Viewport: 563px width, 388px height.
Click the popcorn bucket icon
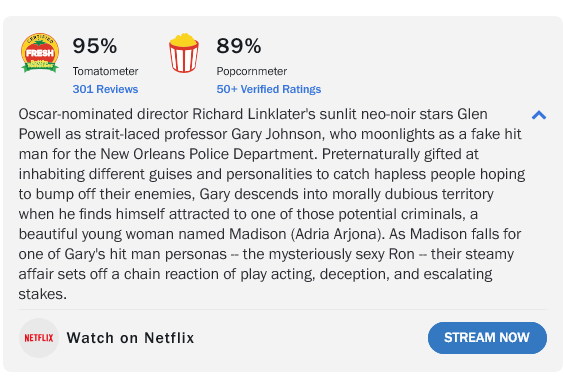click(x=184, y=53)
